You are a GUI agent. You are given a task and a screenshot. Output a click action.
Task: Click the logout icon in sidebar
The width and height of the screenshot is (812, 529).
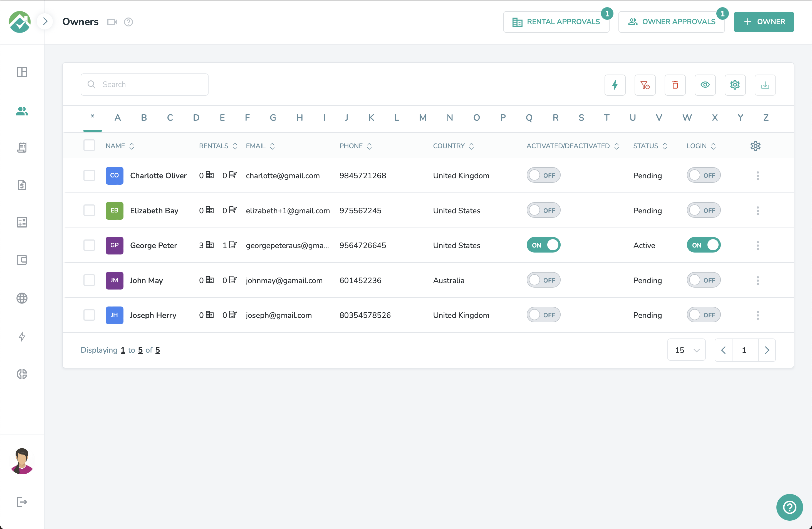[22, 502]
